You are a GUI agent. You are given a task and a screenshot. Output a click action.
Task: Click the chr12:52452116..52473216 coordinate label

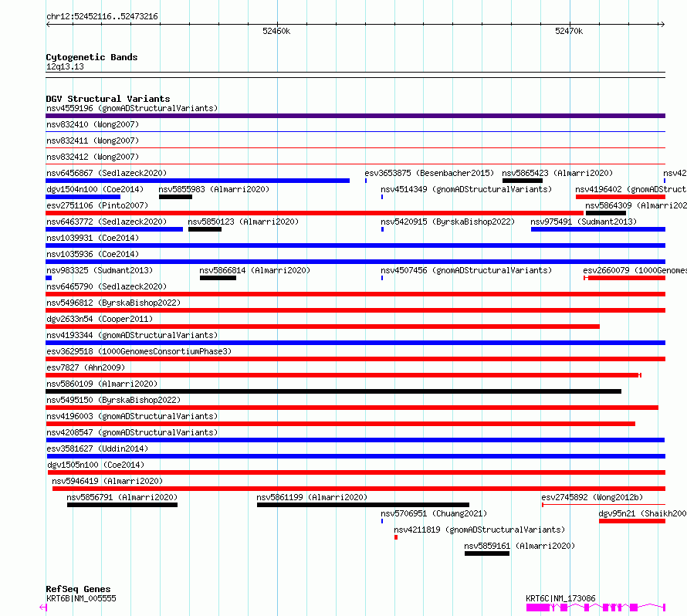coord(102,17)
